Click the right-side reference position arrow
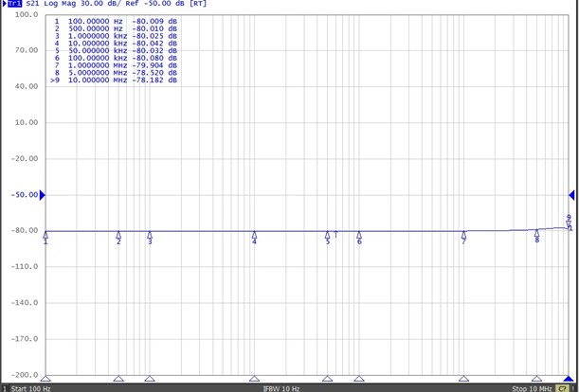Image resolution: width=579 pixels, height=392 pixels. 571,195
